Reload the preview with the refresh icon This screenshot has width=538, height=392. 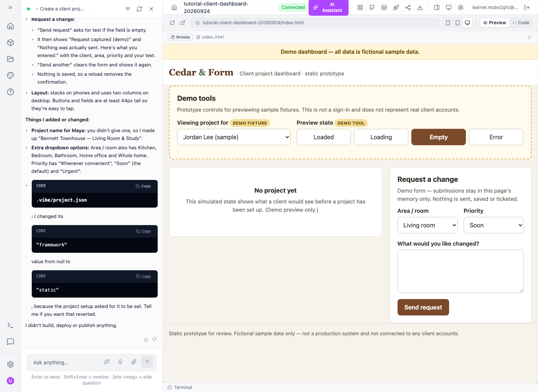(172, 23)
